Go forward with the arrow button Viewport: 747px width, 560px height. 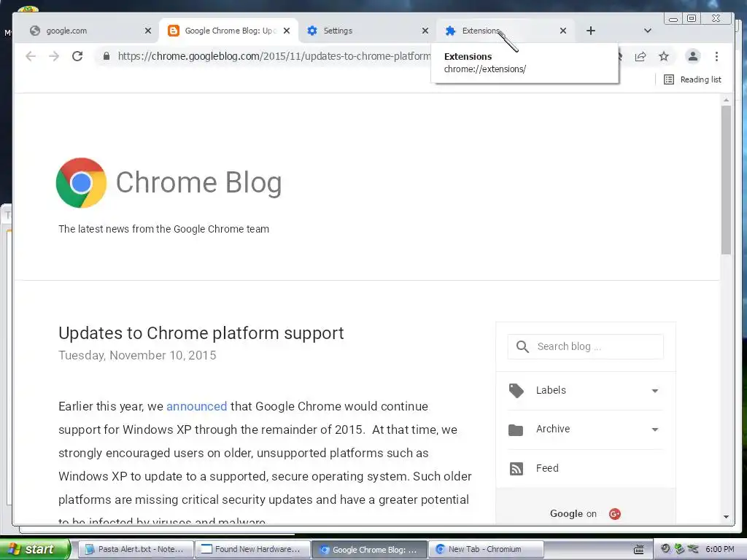pyautogui.click(x=54, y=56)
